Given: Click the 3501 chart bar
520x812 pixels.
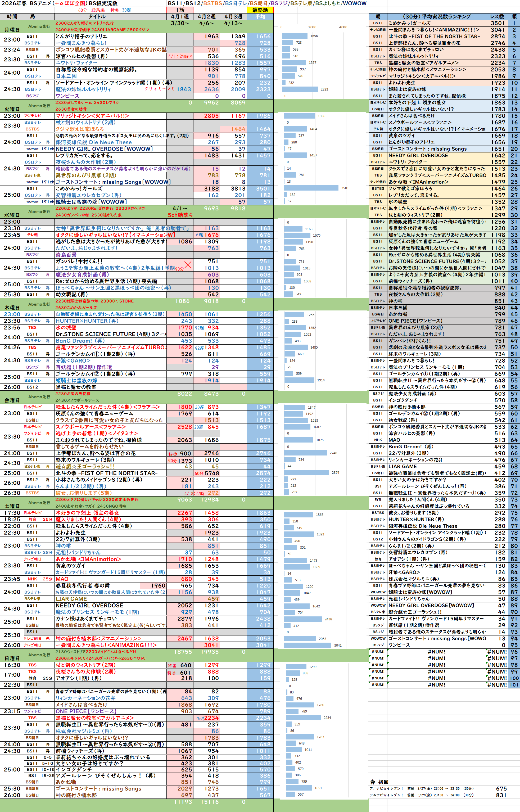Looking at the screenshot, I should point(311,188).
